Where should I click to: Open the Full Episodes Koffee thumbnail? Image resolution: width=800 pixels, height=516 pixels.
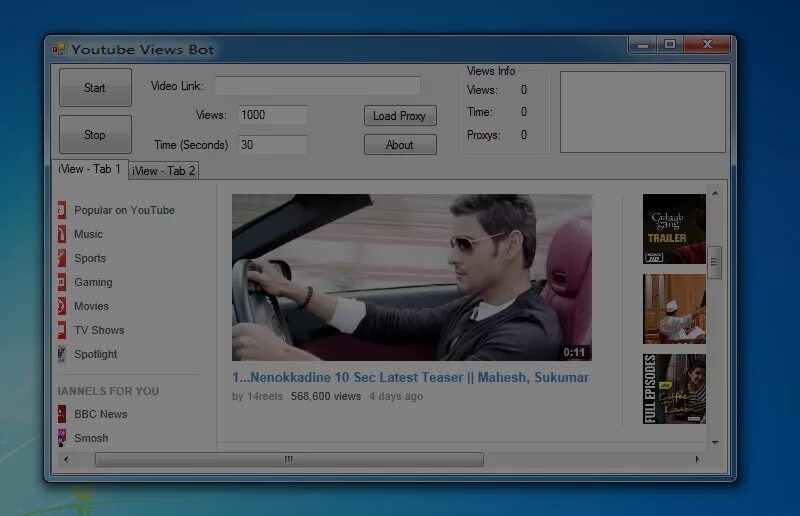coord(674,389)
